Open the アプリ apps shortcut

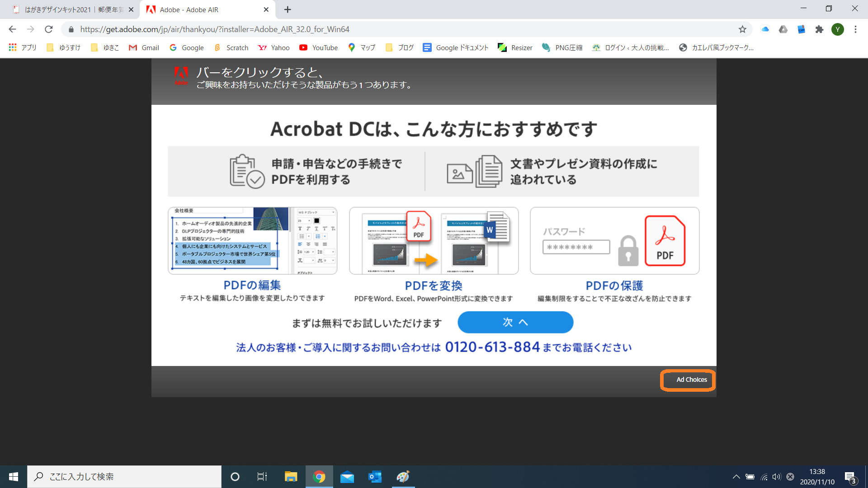(23, 47)
